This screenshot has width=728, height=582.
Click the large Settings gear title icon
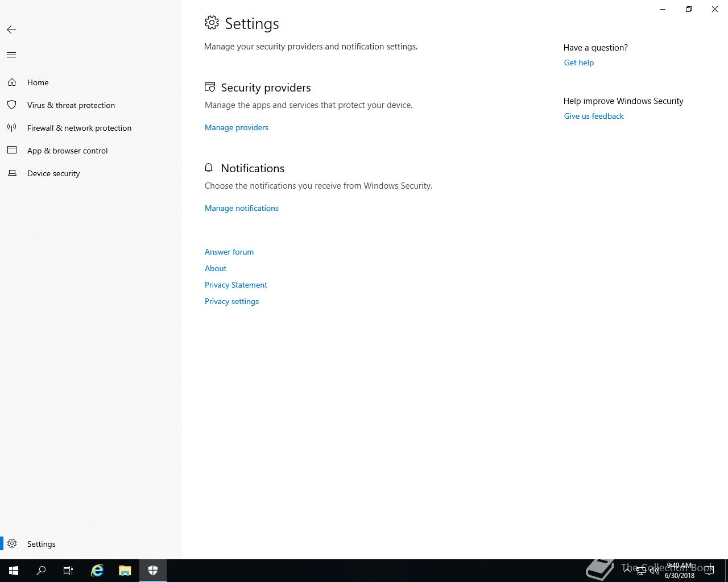212,23
